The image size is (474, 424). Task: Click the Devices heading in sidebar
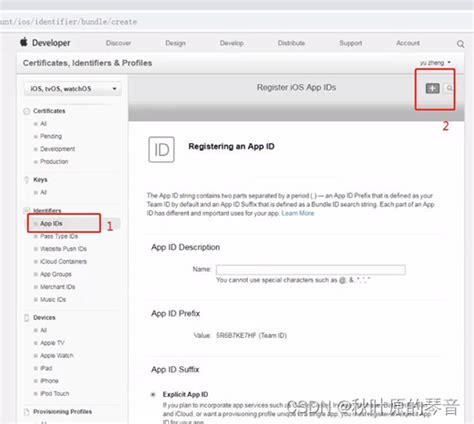point(44,318)
